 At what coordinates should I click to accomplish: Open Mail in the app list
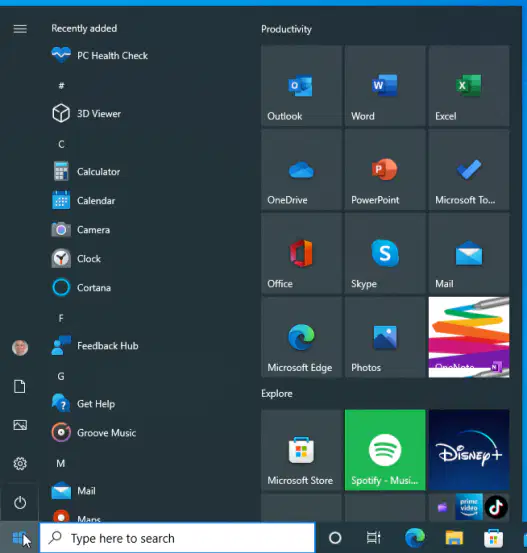point(74,491)
